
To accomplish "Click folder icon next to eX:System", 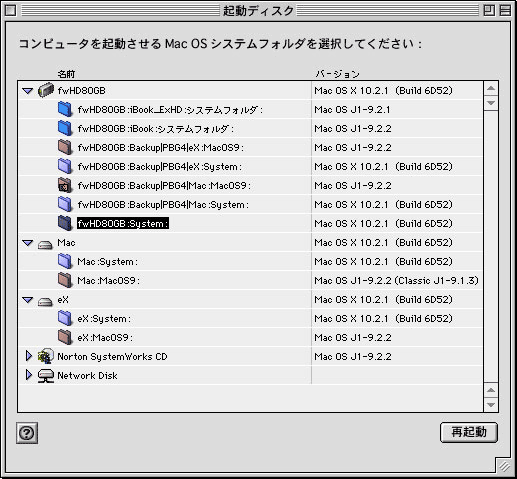I will click(x=65, y=318).
